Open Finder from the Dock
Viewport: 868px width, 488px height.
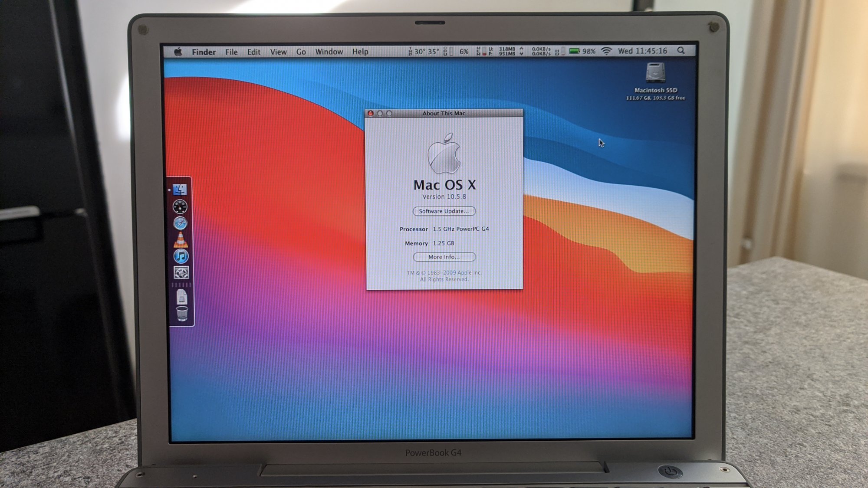180,190
